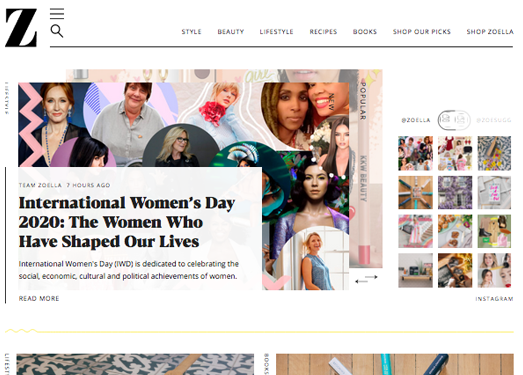The width and height of the screenshot is (523, 375).
Task: Click the article summary about IWD
Action: (129, 270)
